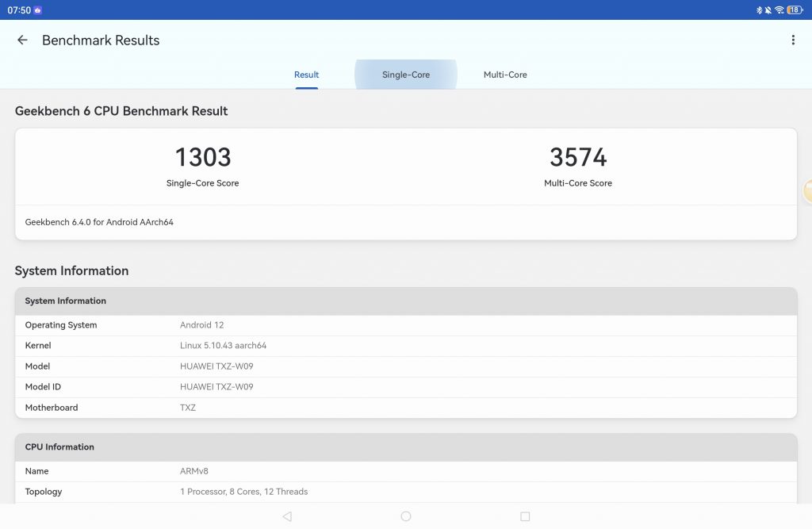Switch to the Single-Core tab
The image size is (812, 529).
(x=406, y=75)
